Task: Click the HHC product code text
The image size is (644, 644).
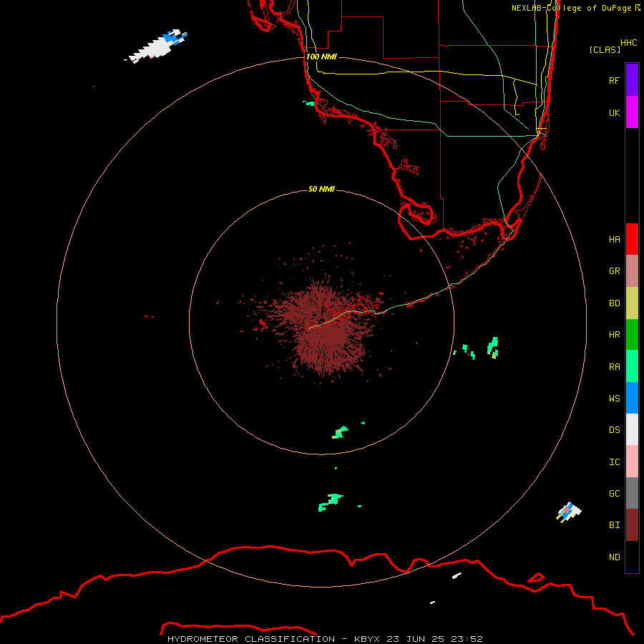Action: 628,43
